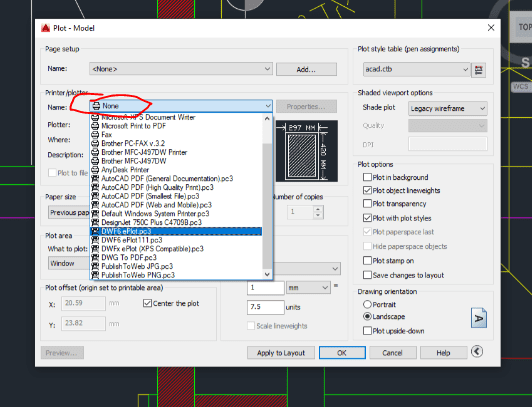
Task: Click plotter icon beside PublishToWeb JPG.pc3
Action: [95, 266]
